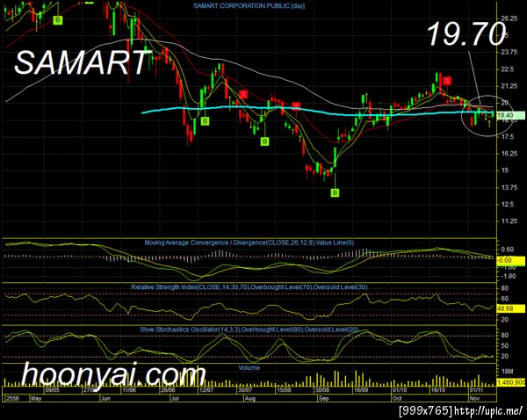Click the -1.80 MACD axis label
Screen dimensions: 527x420
coord(508,276)
